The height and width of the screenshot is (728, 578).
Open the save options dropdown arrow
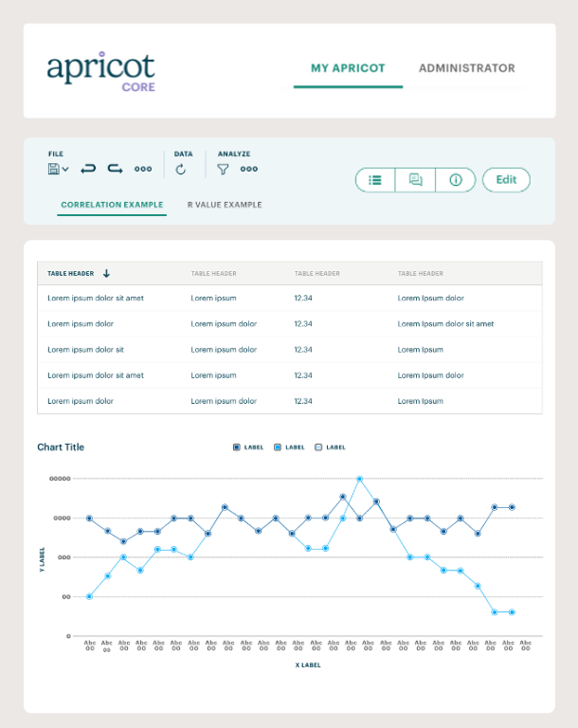point(63,170)
